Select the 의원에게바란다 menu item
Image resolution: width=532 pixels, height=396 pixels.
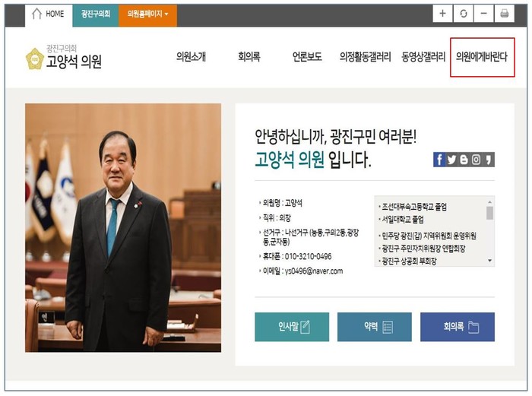click(x=482, y=57)
